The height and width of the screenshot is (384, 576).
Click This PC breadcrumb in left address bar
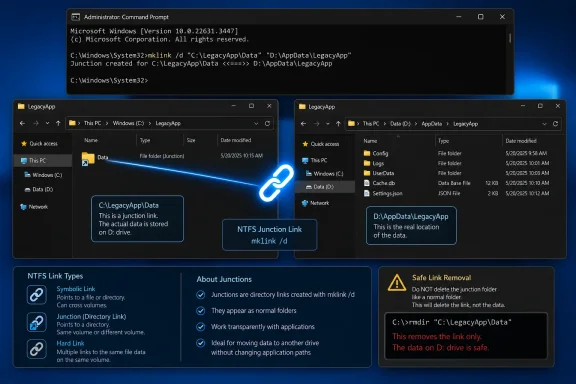coord(92,123)
